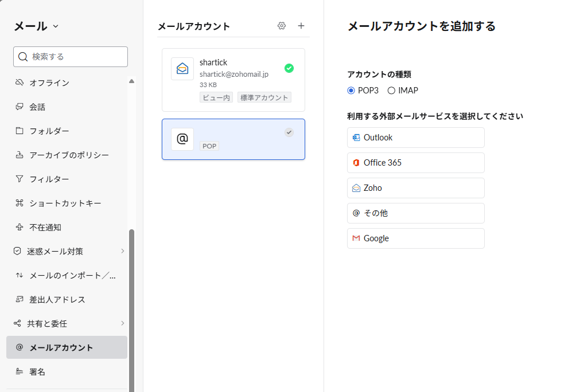Screen dimensions: 588x392
Task: Select the IMAP account type radio
Action: pyautogui.click(x=391, y=91)
